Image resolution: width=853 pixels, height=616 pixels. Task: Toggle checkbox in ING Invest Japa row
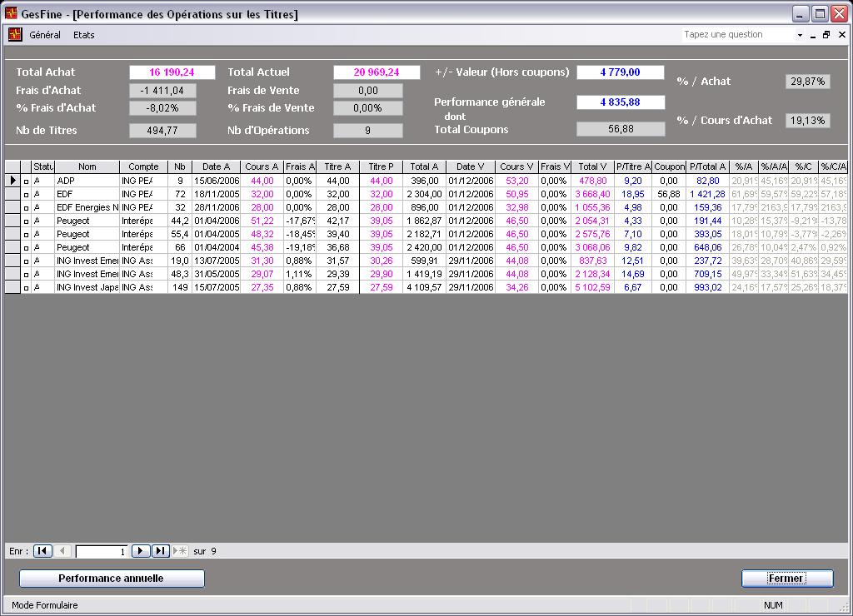[x=26, y=288]
